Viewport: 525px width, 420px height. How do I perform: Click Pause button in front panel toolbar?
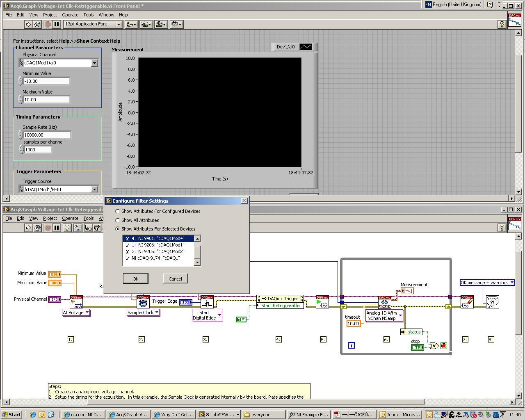point(57,24)
